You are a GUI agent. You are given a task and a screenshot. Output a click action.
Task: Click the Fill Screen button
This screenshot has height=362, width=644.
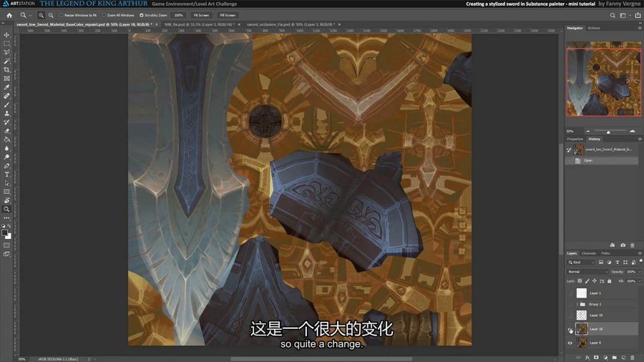point(228,15)
